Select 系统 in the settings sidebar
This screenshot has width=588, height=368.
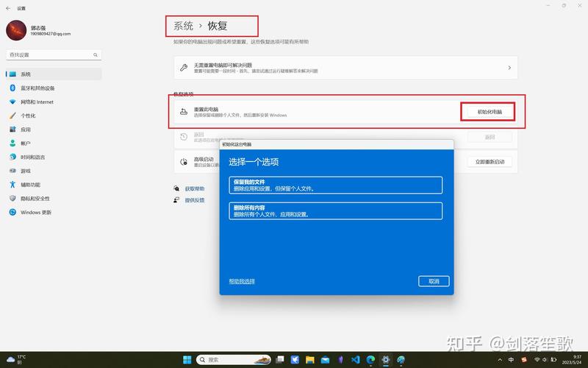pos(54,74)
